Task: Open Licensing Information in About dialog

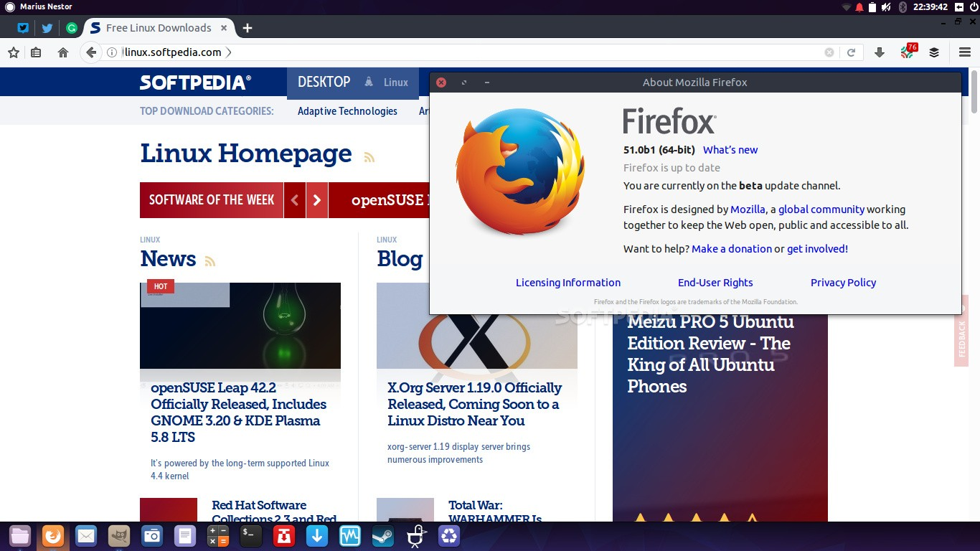Action: coord(568,283)
